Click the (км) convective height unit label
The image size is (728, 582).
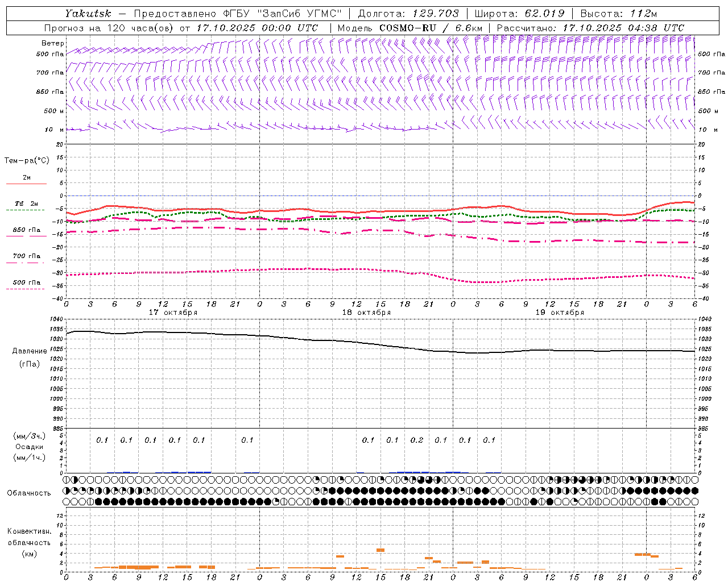point(29,554)
